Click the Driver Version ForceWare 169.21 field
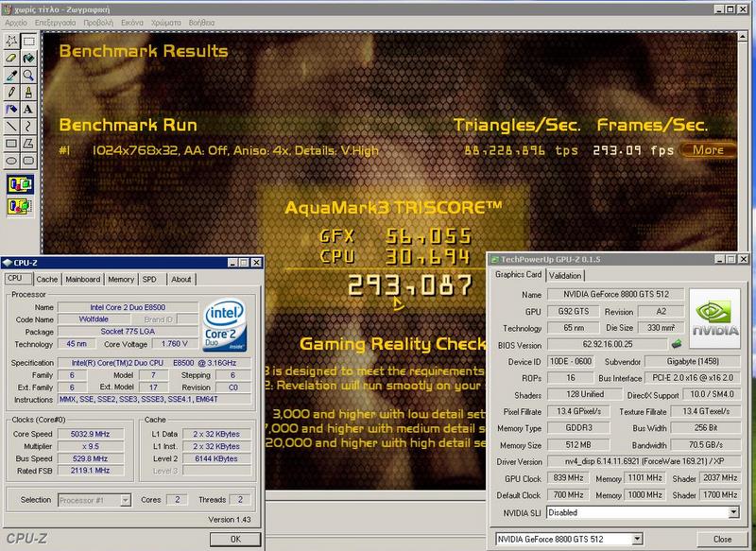Viewport: 756px width, 551px height. [644, 461]
